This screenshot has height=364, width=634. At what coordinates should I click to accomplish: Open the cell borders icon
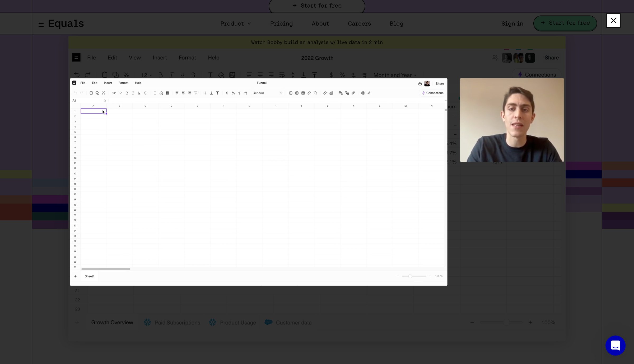point(167,93)
